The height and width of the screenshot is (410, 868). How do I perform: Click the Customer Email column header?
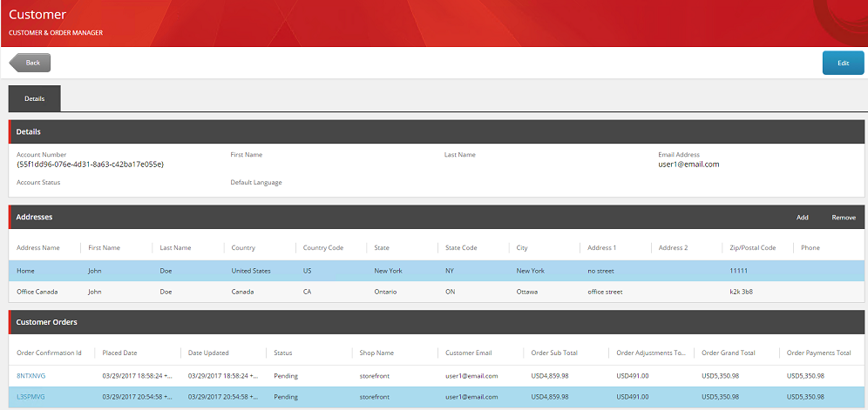469,353
